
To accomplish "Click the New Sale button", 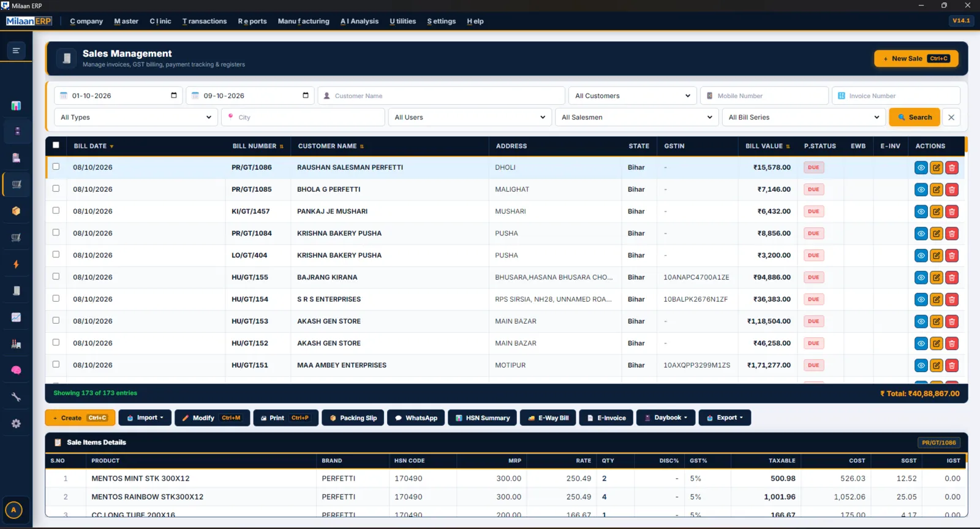I will (x=916, y=59).
